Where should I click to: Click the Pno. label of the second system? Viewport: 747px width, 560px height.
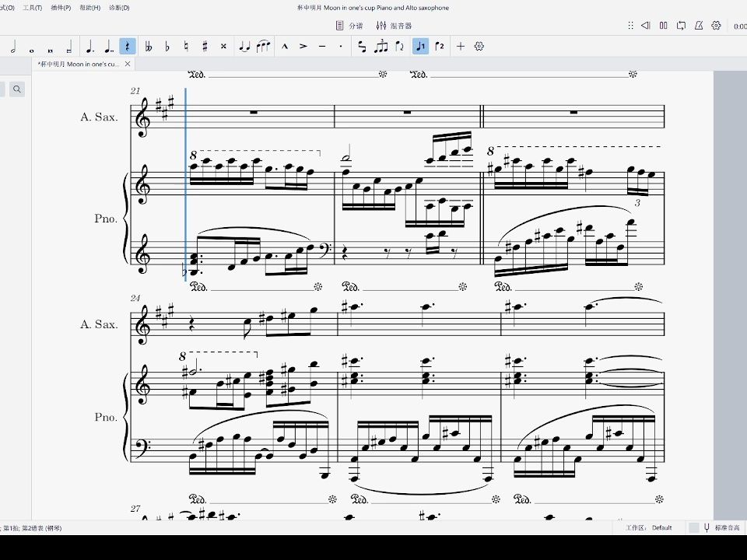(106, 417)
